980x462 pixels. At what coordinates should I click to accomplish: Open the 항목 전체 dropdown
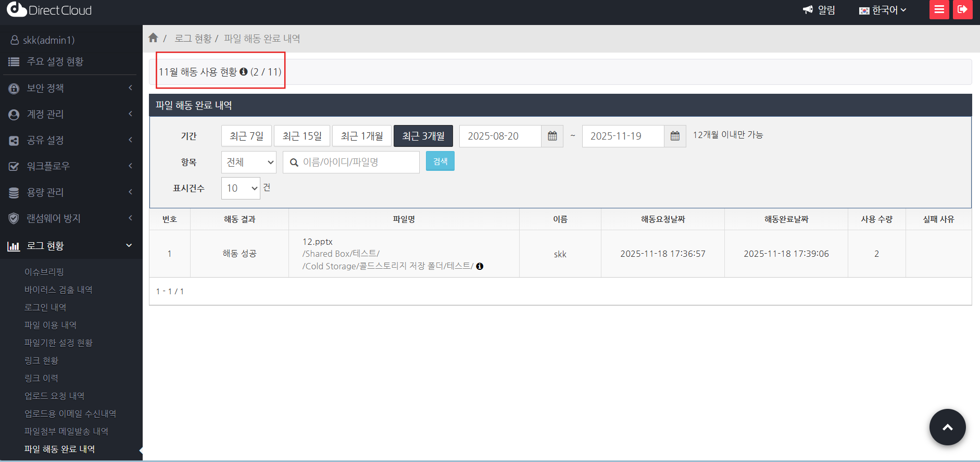(249, 163)
